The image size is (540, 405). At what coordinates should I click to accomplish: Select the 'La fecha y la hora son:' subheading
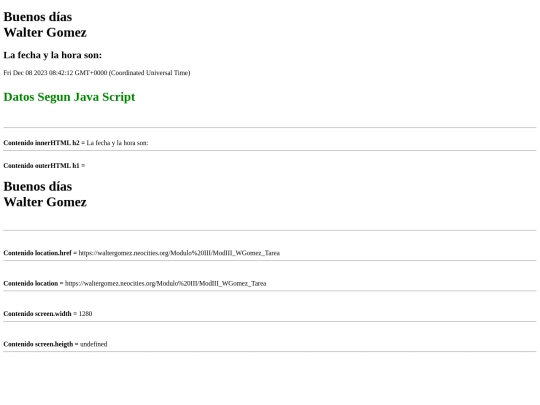[53, 55]
